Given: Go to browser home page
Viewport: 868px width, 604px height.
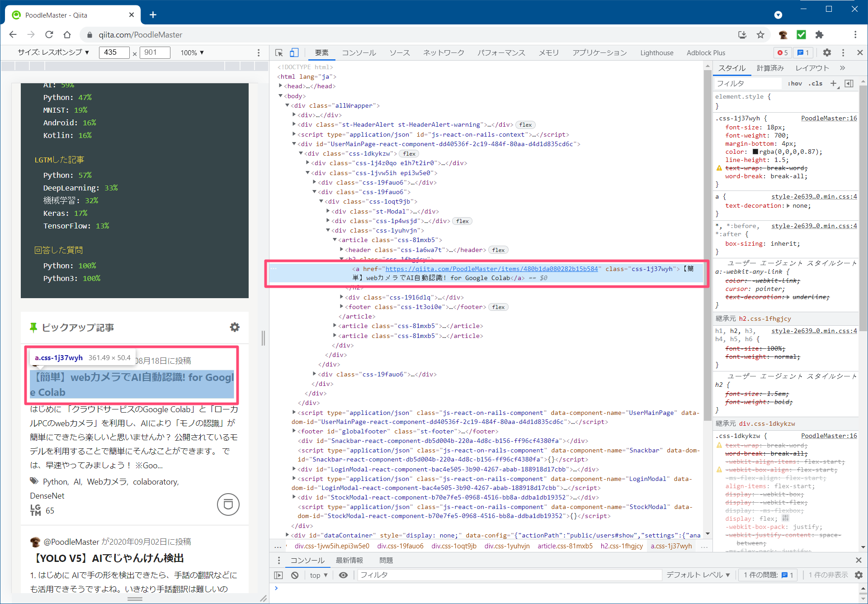Looking at the screenshot, I should click(67, 35).
